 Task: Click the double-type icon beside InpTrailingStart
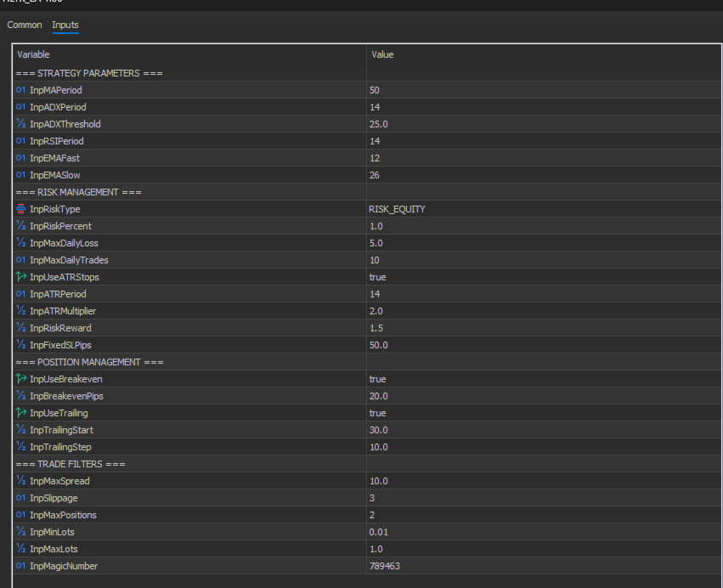coord(20,430)
